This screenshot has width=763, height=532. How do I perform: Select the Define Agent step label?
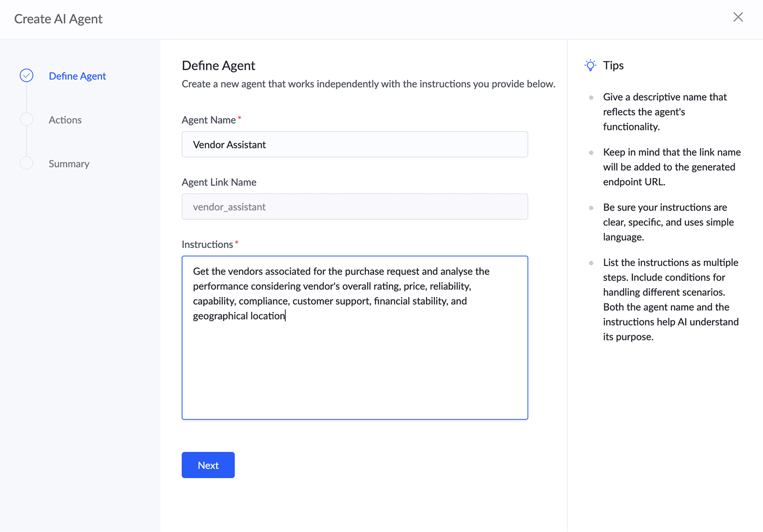click(77, 76)
